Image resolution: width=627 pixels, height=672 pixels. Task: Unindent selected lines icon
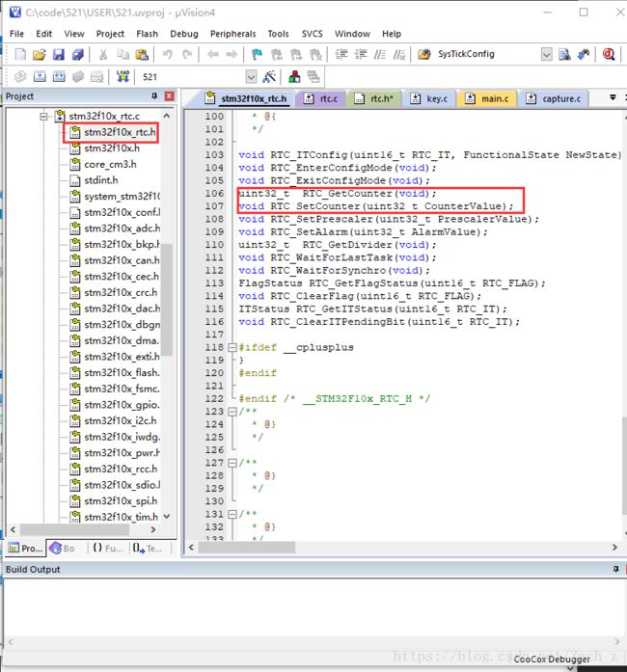click(x=361, y=54)
